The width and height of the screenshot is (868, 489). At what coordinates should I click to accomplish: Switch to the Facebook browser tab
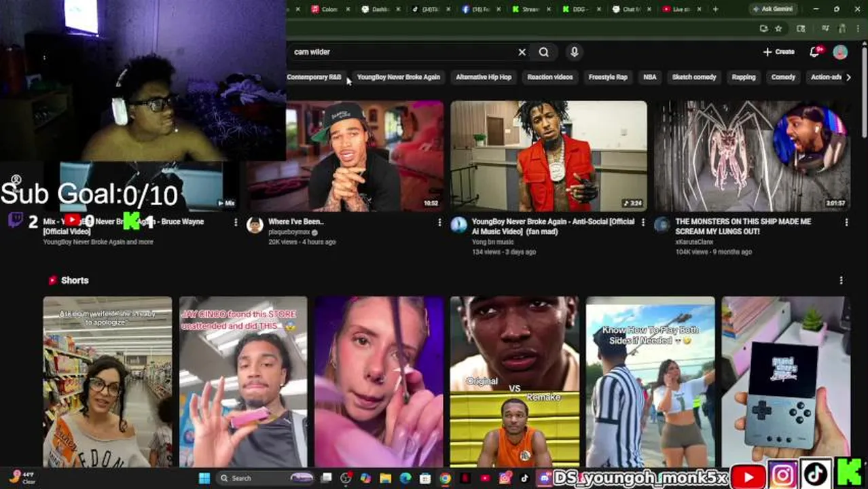[x=482, y=9]
